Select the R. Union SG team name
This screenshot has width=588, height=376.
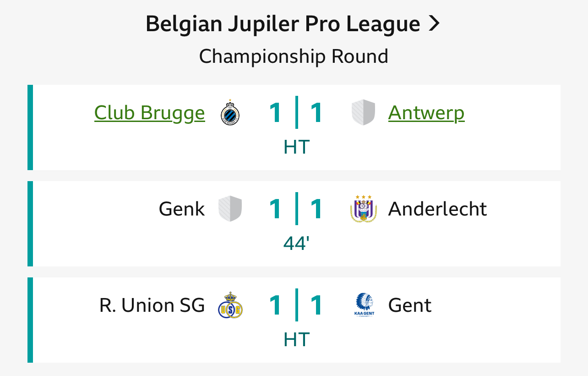[152, 305]
